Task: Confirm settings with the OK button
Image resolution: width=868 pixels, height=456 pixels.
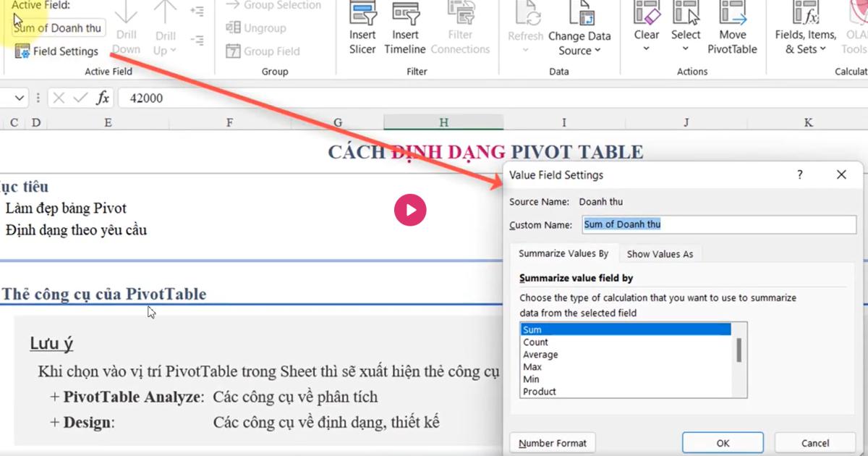Action: coord(722,442)
